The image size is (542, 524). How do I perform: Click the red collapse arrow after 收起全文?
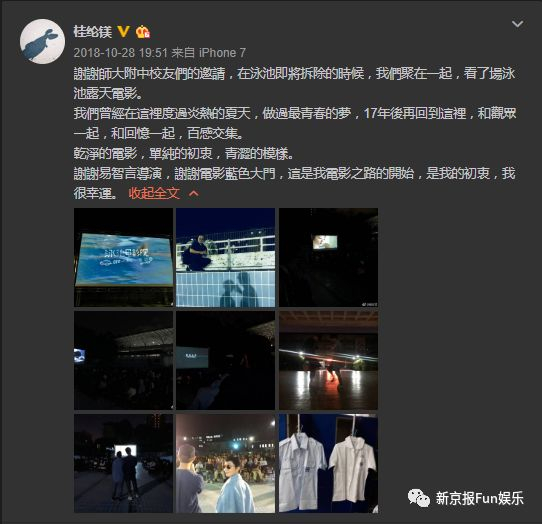tap(194, 193)
